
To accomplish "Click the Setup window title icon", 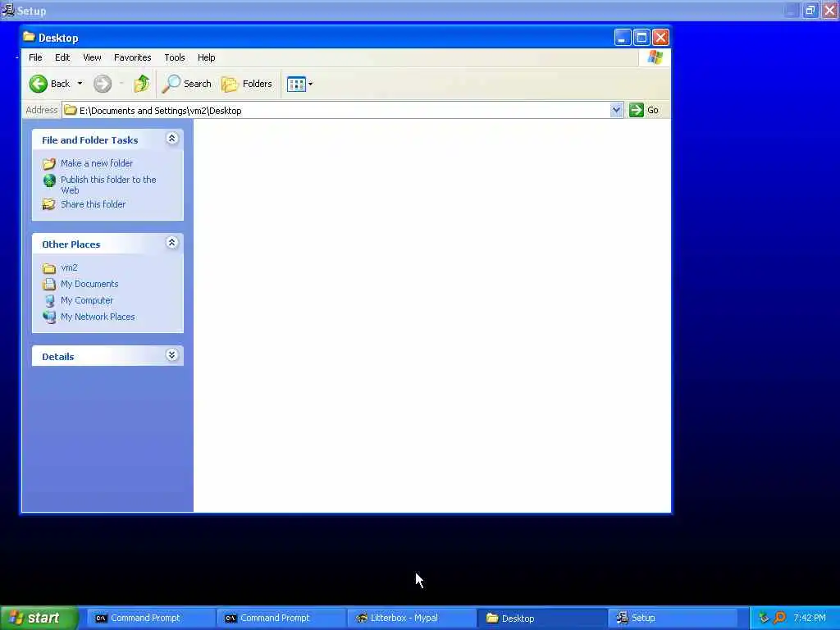I will 8,10.
